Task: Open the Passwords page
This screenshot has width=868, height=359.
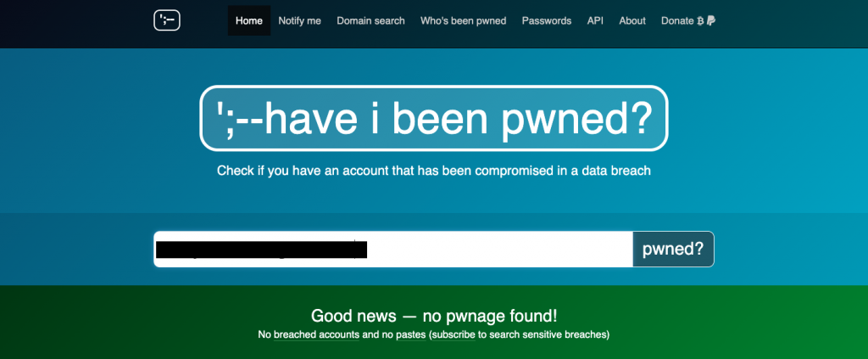Action: tap(547, 20)
